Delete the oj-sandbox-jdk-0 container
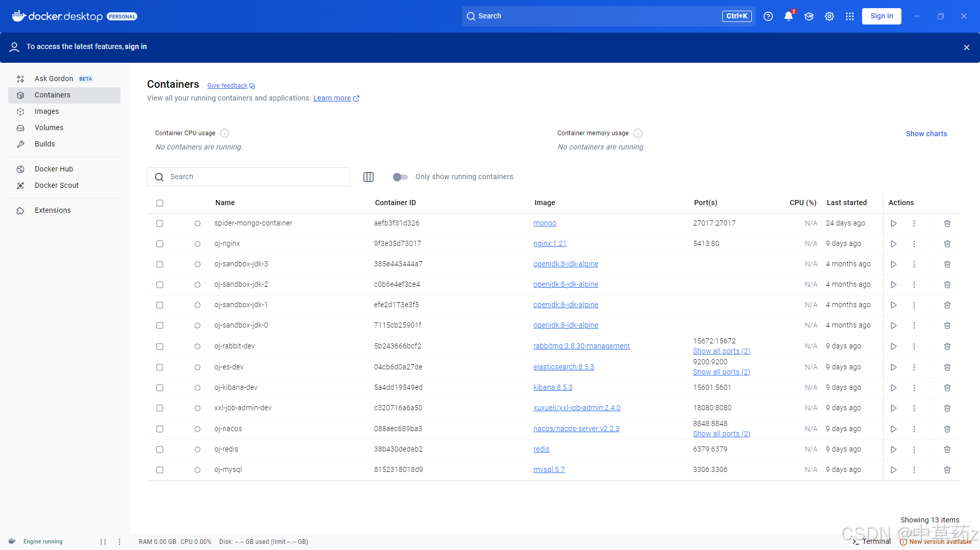 tap(947, 326)
